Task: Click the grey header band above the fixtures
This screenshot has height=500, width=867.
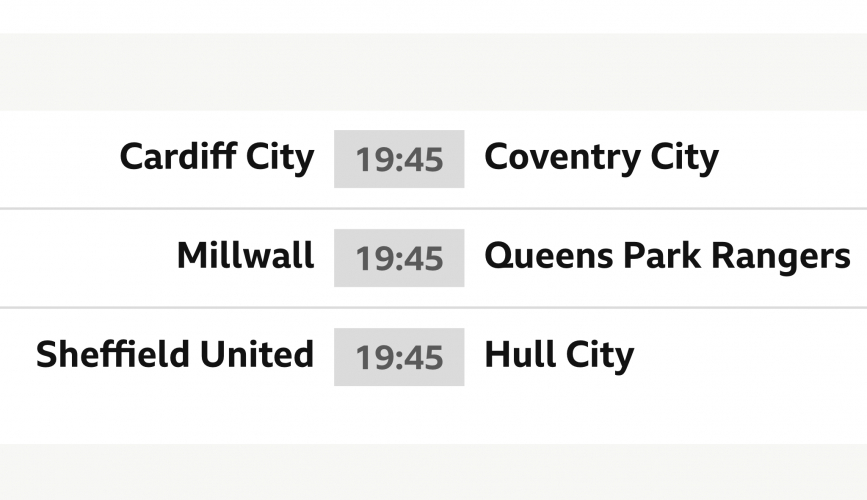Action: click(433, 72)
